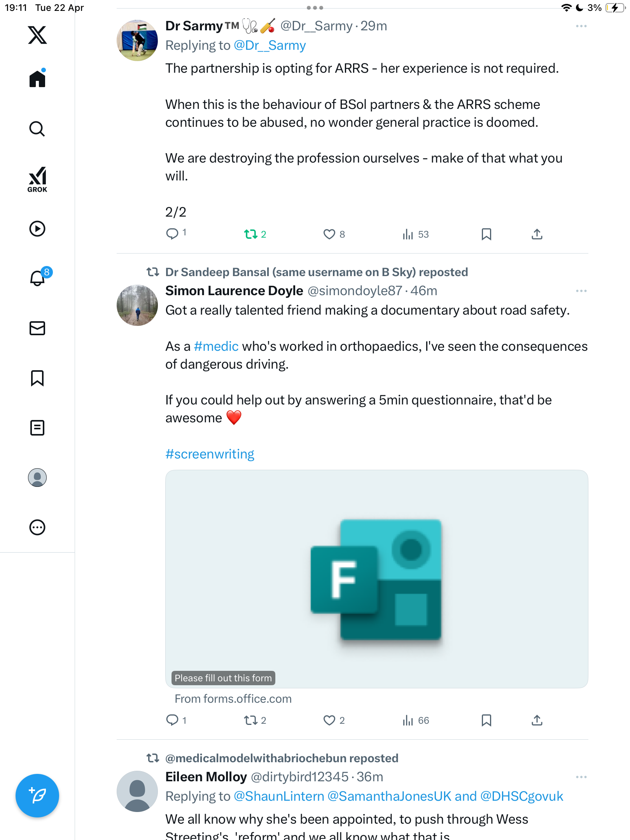The image size is (630, 840).
Task: Undo repost on Dr Sarmy's post
Action: (x=255, y=234)
